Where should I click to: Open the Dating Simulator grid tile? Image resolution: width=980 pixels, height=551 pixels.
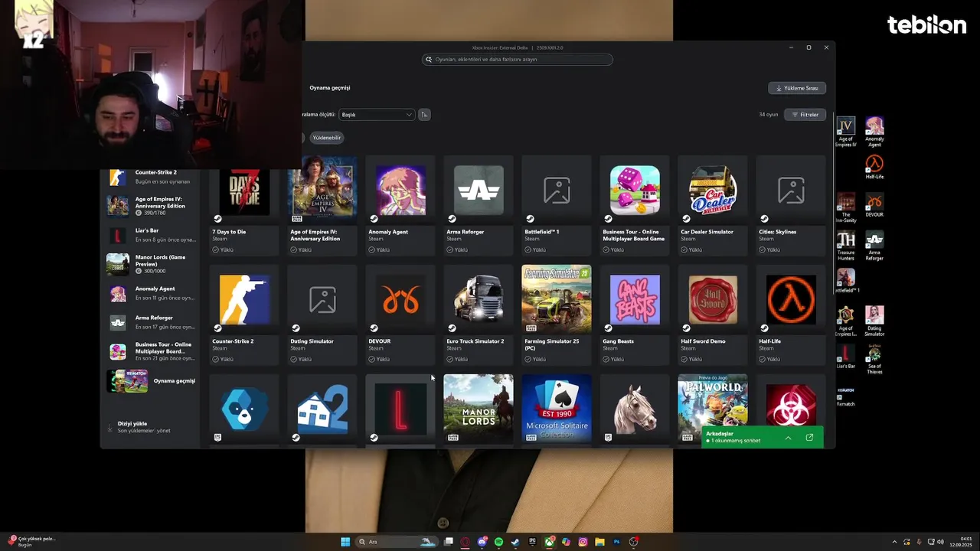pyautogui.click(x=322, y=315)
